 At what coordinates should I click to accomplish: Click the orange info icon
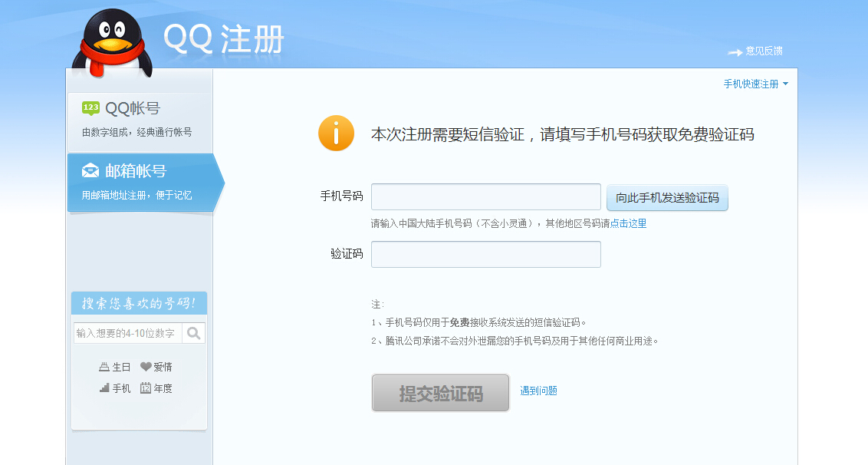(x=336, y=133)
